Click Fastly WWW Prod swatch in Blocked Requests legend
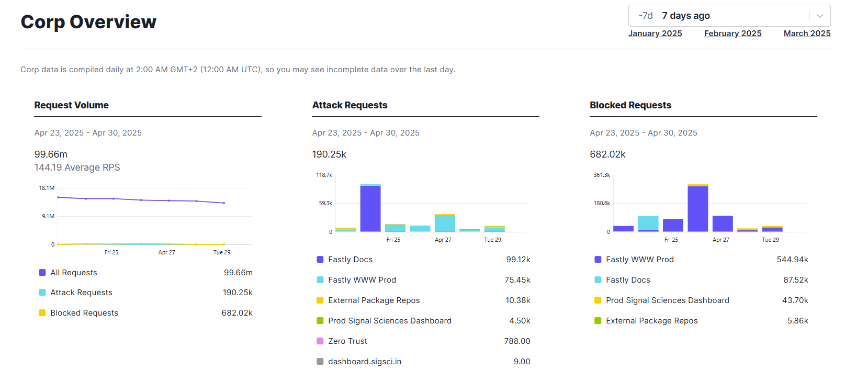 [598, 260]
